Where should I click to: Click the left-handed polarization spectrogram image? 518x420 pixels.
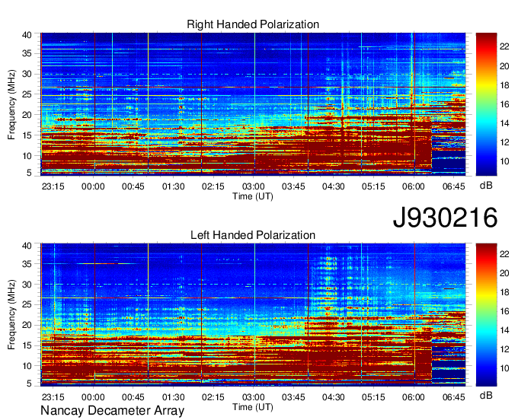253,315
